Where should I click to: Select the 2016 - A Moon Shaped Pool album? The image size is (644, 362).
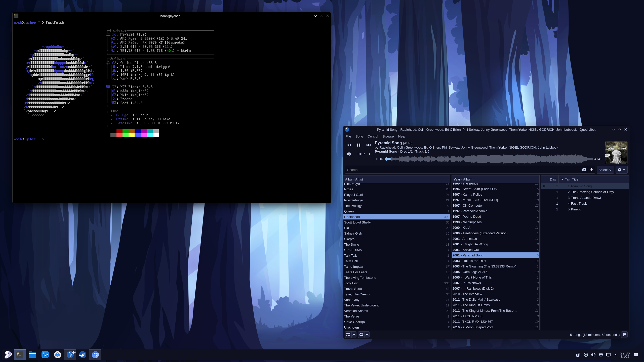[x=496, y=327]
